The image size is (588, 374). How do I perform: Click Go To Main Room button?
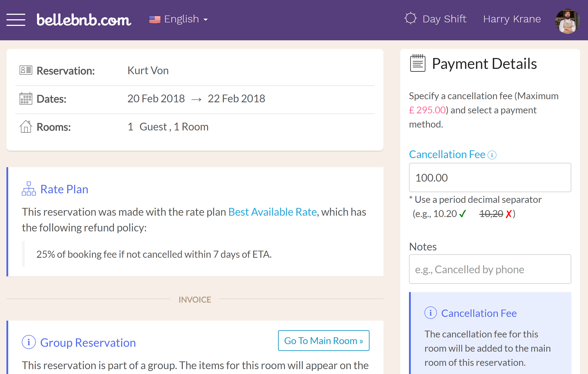[x=323, y=341]
